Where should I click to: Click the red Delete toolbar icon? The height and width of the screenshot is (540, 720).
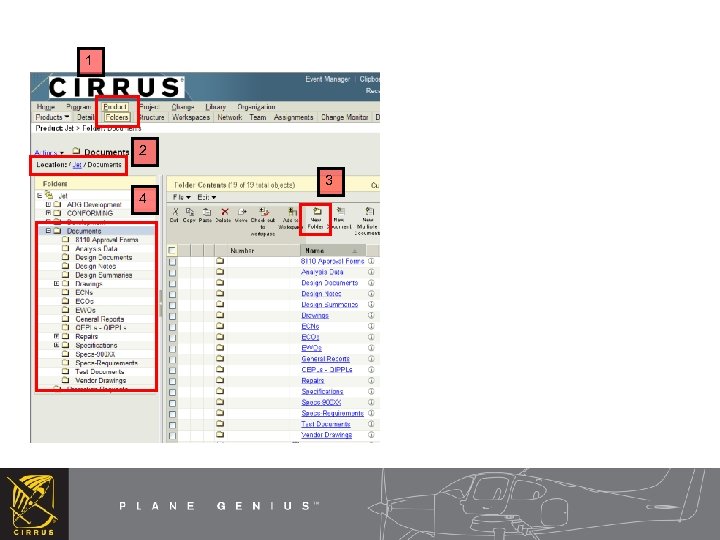[x=225, y=212]
